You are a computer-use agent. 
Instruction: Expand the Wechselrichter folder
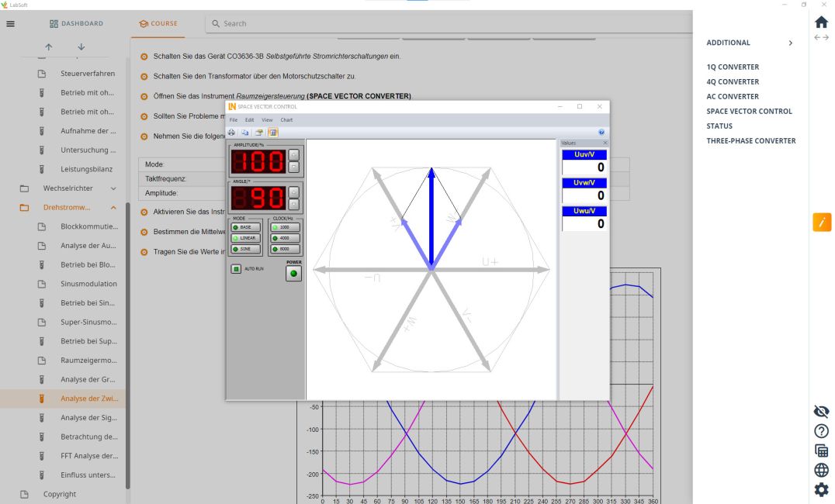(113, 188)
